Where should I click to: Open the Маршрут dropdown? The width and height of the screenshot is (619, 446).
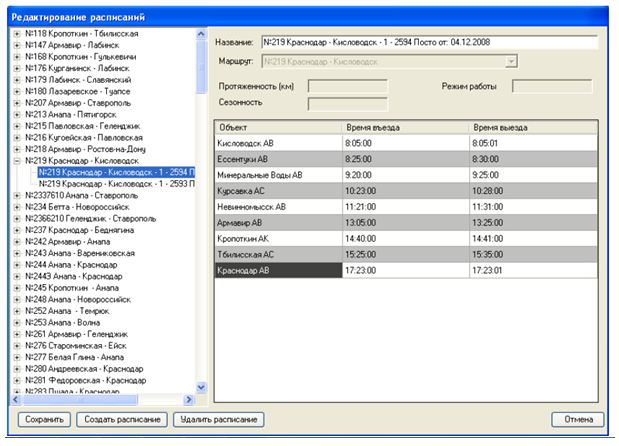coord(511,62)
